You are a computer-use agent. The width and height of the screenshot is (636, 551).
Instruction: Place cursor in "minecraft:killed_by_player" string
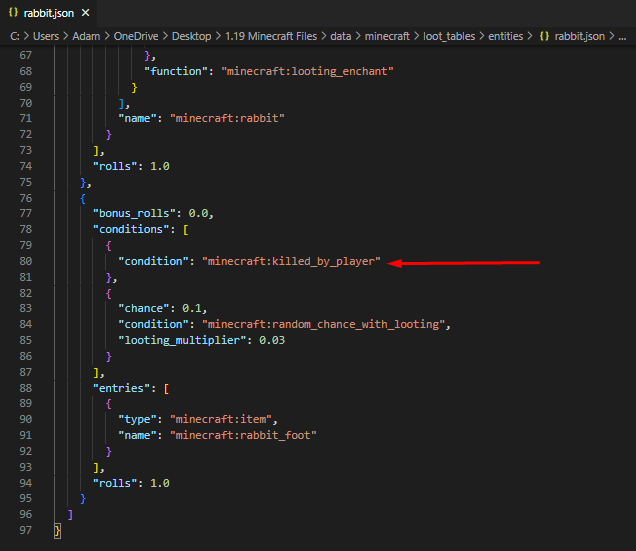pyautogui.click(x=291, y=261)
